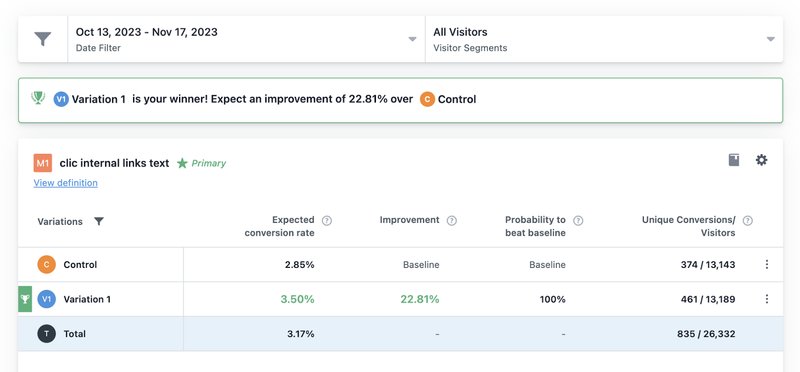This screenshot has height=372, width=800.
Task: Select the Total row
Action: tap(401, 334)
